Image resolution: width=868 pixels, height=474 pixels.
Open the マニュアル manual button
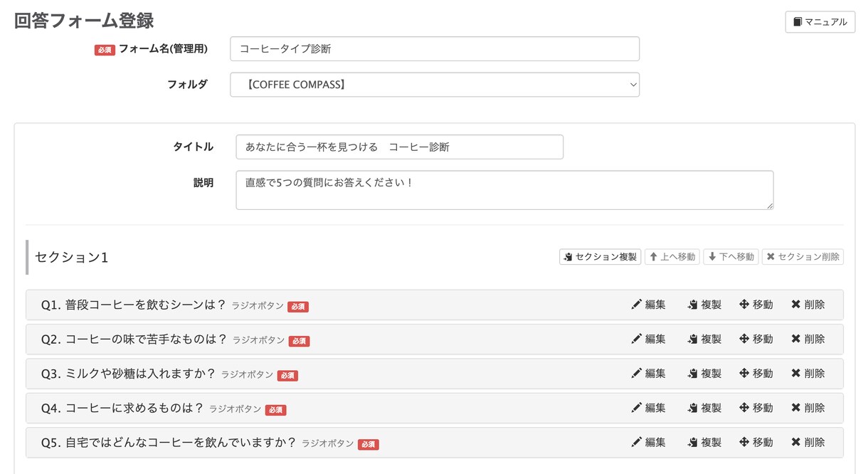click(820, 22)
